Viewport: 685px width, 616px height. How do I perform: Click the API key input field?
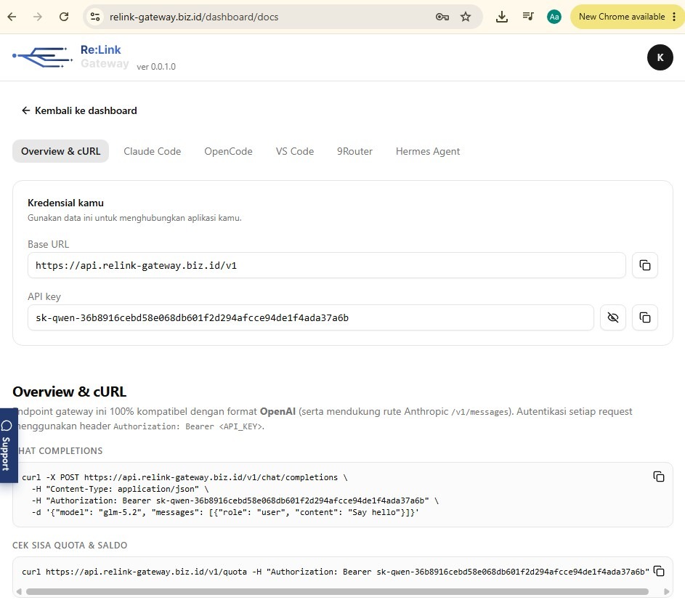click(x=310, y=317)
